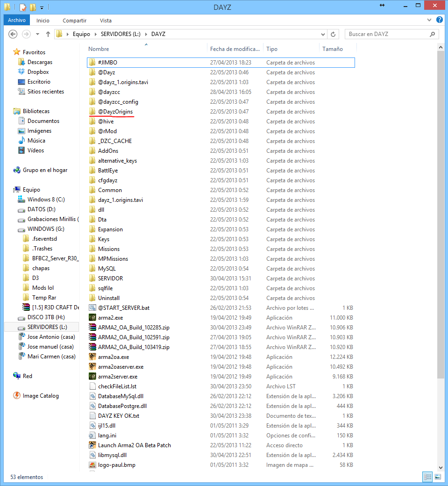The width and height of the screenshot is (448, 486).
Task: Open Dropbox in Favoritos sidebar
Action: click(38, 71)
